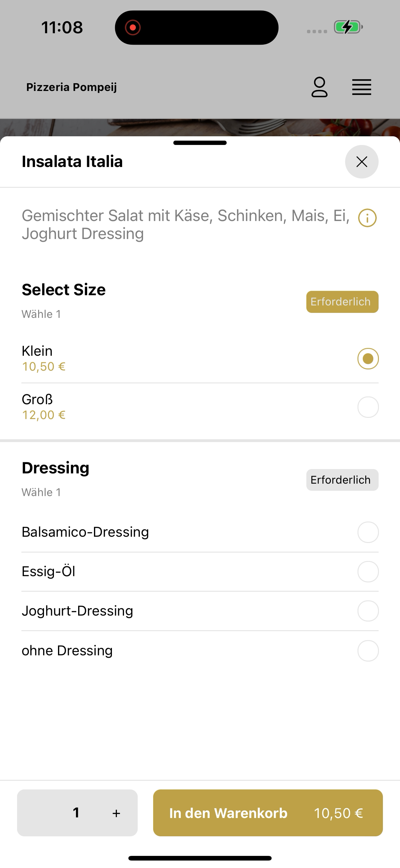Tap the Groß 12,00 € price label
The image size is (400, 868).
[44, 415]
